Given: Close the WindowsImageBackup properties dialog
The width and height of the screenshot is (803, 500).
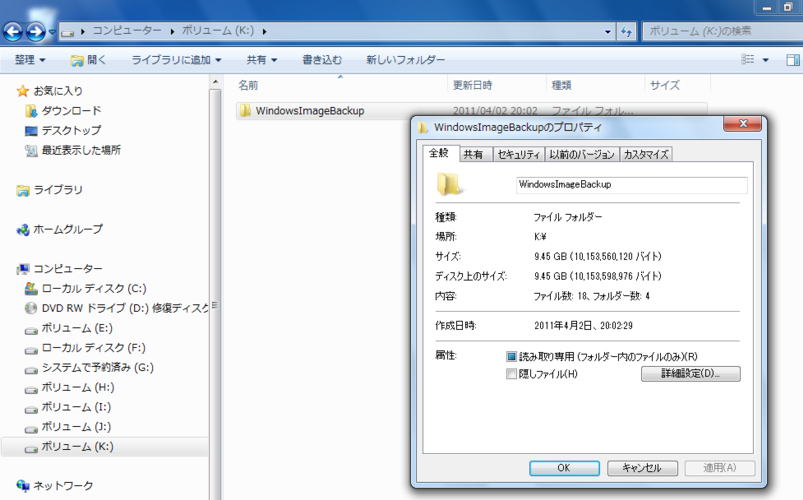Looking at the screenshot, I should pos(743,123).
